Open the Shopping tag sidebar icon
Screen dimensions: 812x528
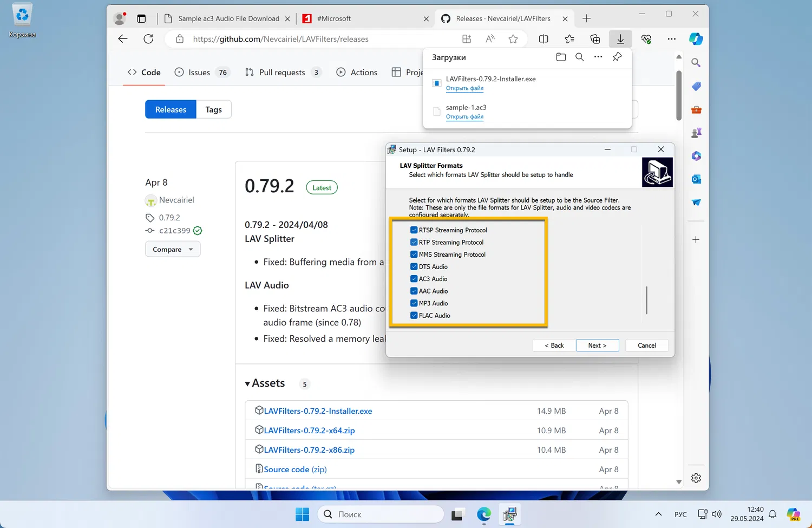click(696, 86)
